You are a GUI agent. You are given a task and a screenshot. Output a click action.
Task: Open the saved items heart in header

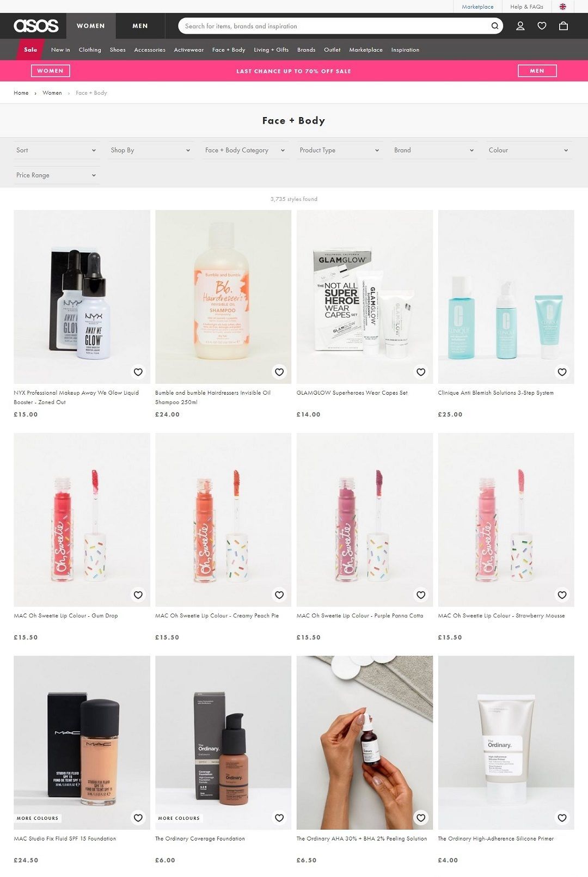[x=542, y=26]
